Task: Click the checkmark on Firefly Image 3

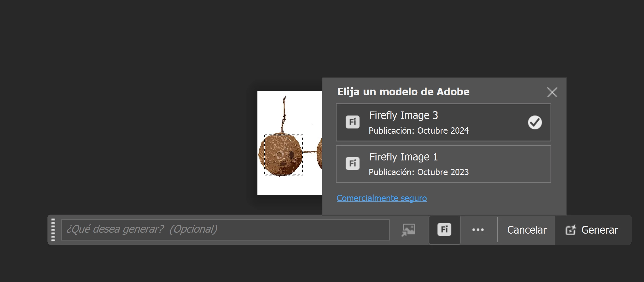Action: 535,122
